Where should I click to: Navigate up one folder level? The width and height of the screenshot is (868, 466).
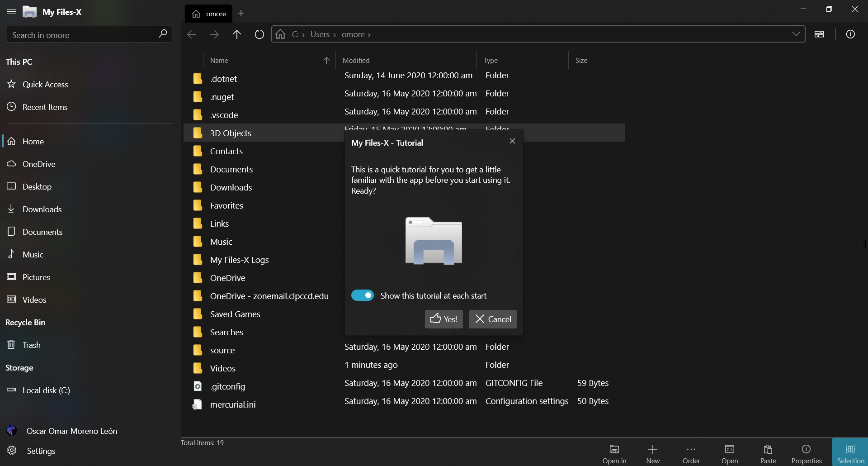click(x=237, y=34)
